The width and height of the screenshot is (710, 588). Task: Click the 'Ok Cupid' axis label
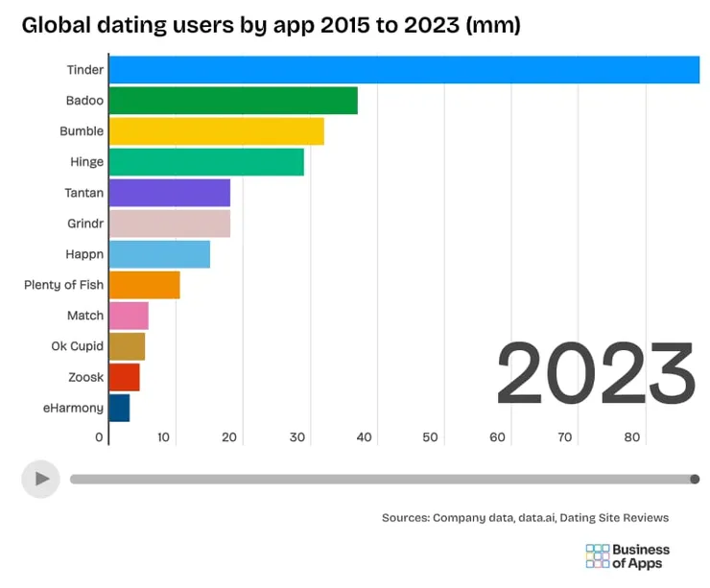[x=78, y=346]
